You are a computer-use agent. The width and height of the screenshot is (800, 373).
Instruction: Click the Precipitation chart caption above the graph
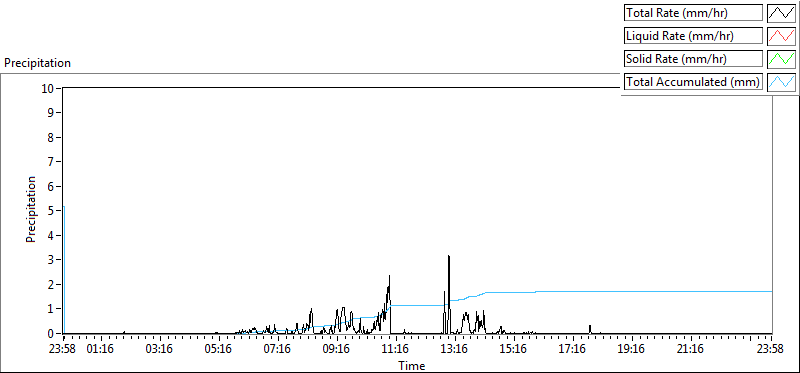pyautogui.click(x=37, y=63)
